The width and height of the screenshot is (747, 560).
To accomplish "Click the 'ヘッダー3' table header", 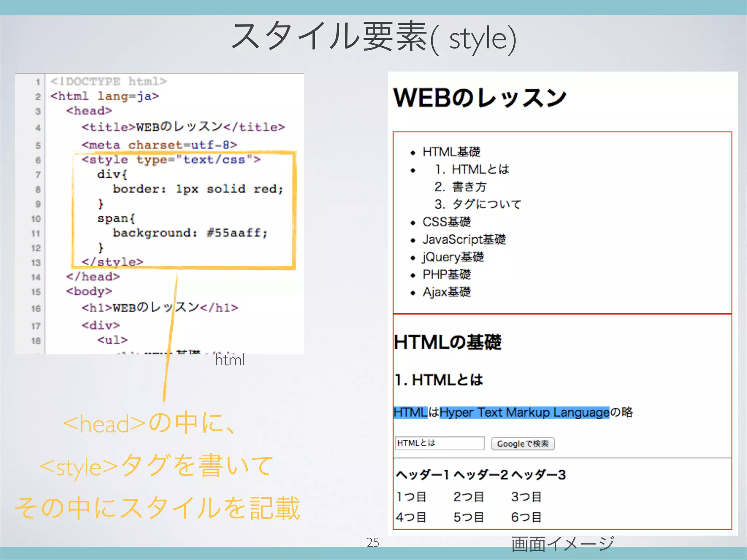I will (x=538, y=475).
